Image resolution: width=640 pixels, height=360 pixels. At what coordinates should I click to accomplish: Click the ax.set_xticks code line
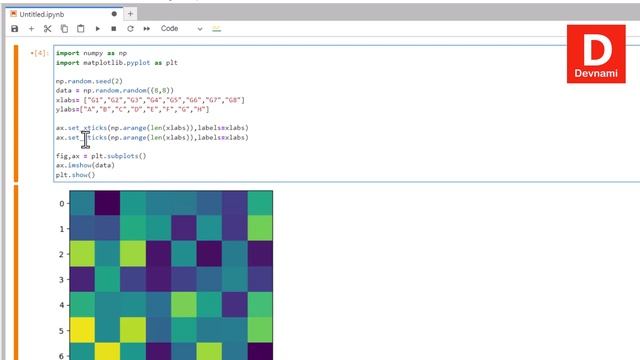point(152,128)
